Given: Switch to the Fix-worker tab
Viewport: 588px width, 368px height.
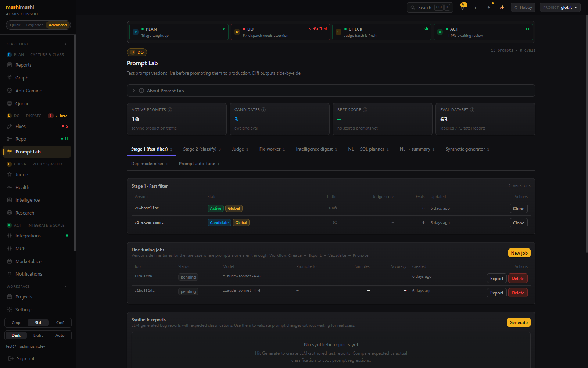Looking at the screenshot, I should (272, 149).
